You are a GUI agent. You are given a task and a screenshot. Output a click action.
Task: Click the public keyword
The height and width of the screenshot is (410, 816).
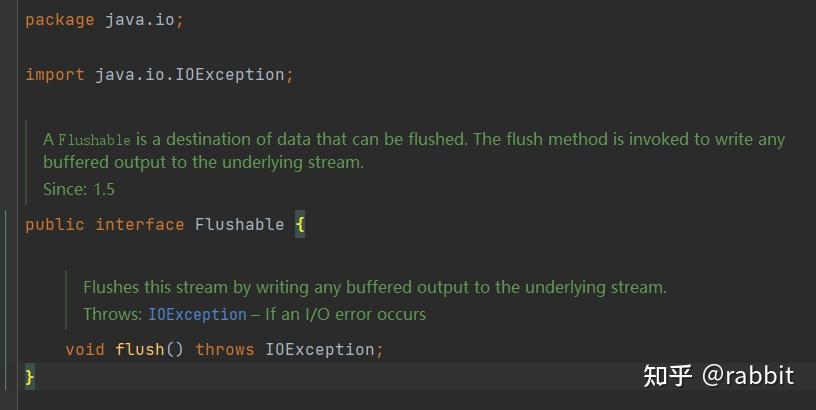click(55, 225)
